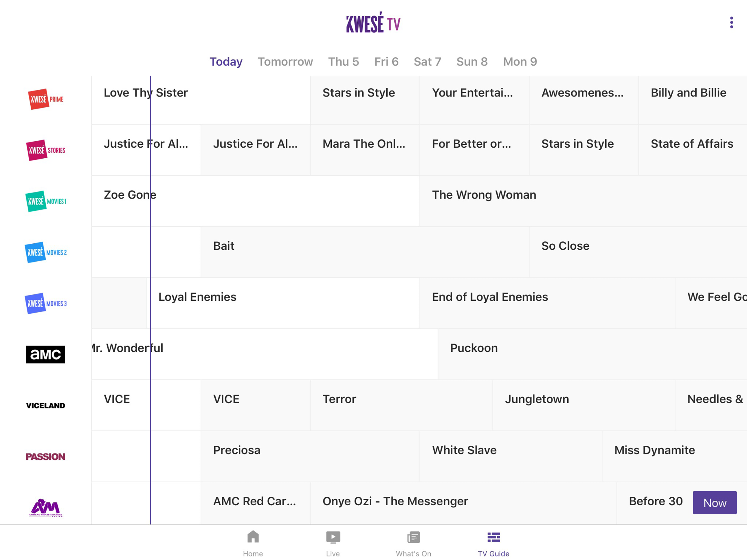Open the Loyal Enemies programme cell
The height and width of the screenshot is (560, 747).
283,303
